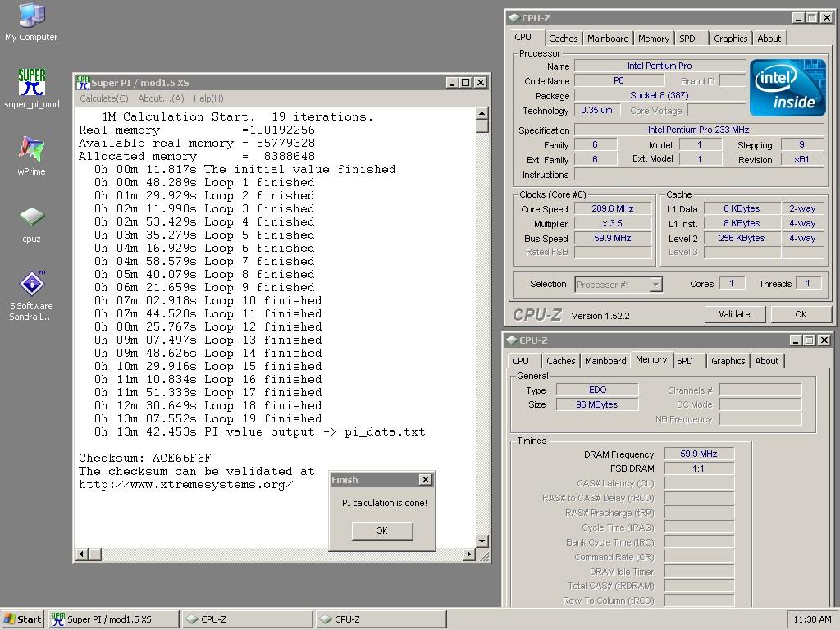
Task: Click the Specification field Intel Pentium Pro 233 MHz
Action: 699,130
